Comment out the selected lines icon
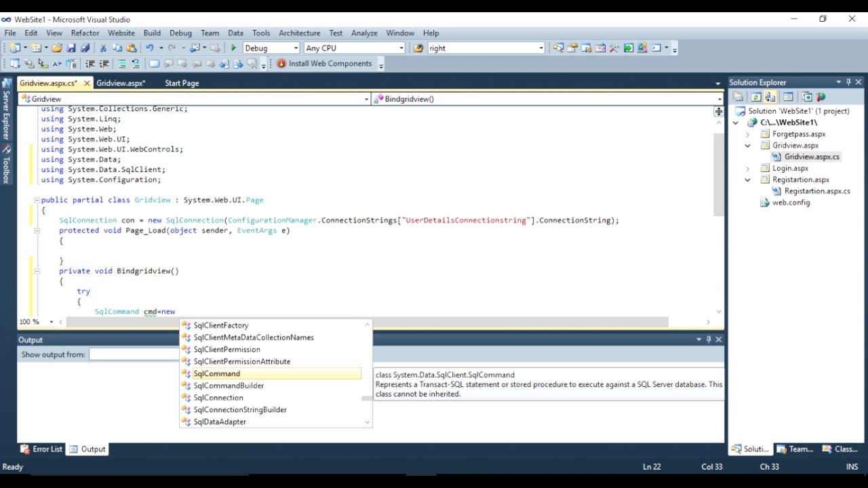 pos(122,64)
